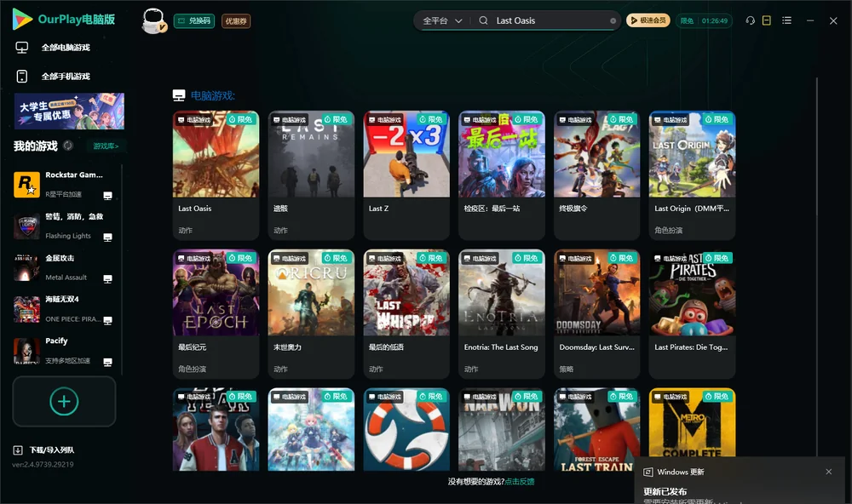Click the ONE PIECE 海贼无双4 icon
The image size is (852, 504).
click(26, 310)
